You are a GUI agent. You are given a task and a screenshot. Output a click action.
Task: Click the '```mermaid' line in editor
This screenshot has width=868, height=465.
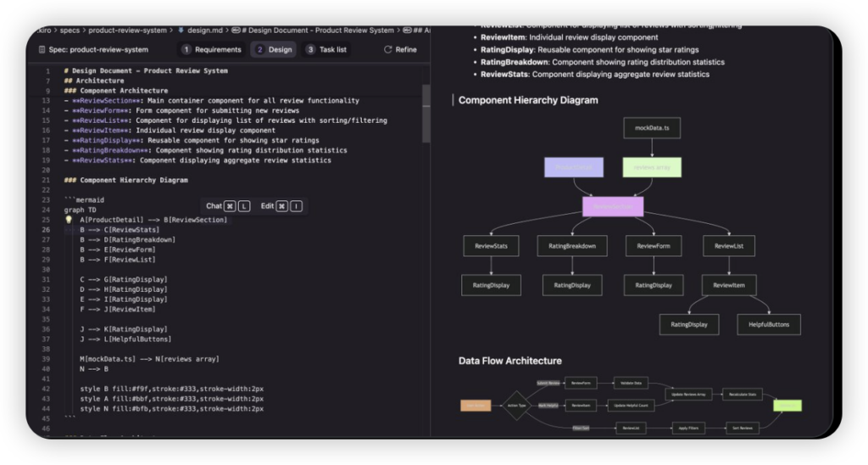[x=84, y=200]
